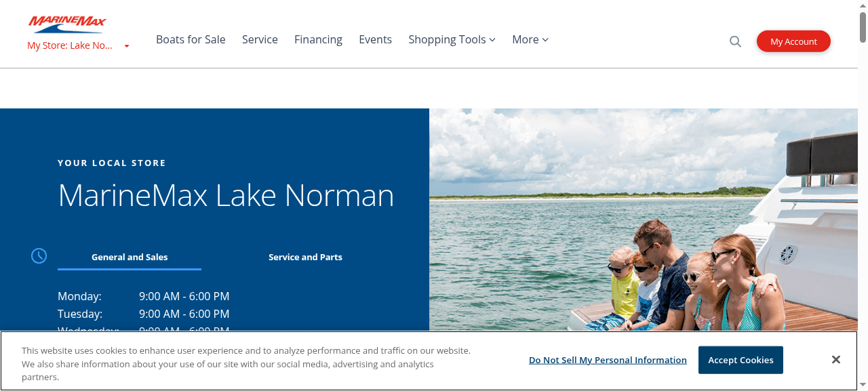Click the My Account button
Viewport: 868px width, 391px height.
(793, 41)
